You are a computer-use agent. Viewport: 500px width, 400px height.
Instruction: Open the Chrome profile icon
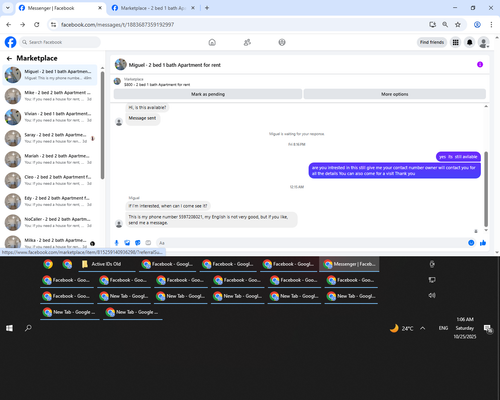pyautogui.click(x=477, y=25)
